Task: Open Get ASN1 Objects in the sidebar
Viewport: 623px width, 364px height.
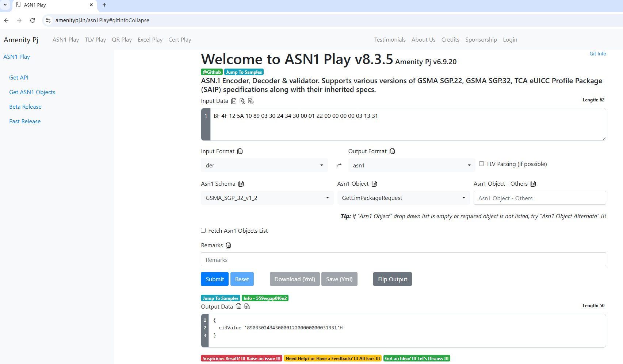Action: coord(32,92)
